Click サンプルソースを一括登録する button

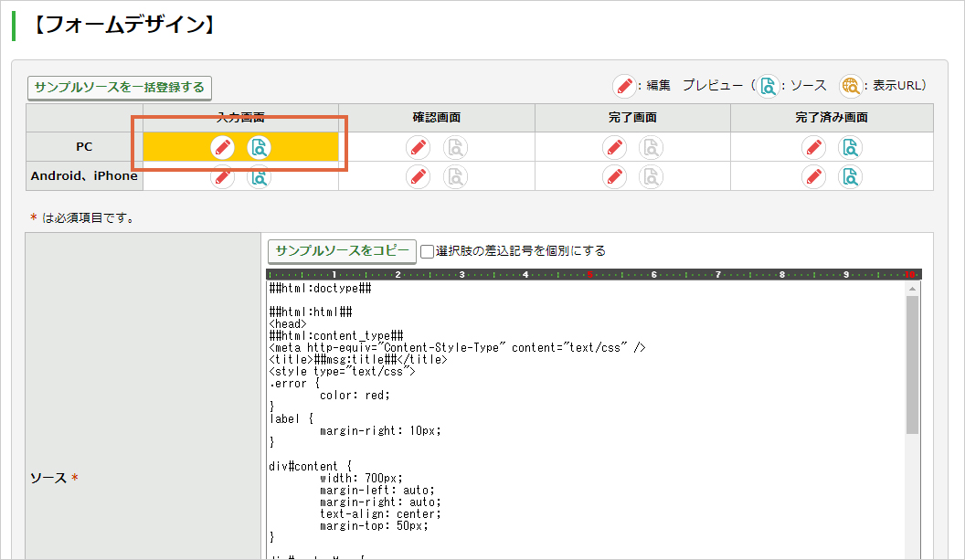click(120, 88)
